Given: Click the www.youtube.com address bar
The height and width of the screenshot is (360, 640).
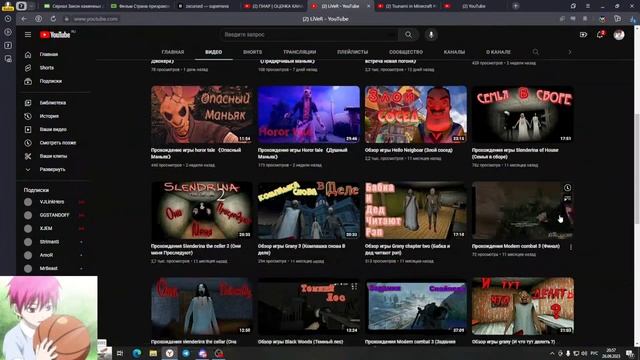Looking at the screenshot, I should (96, 19).
